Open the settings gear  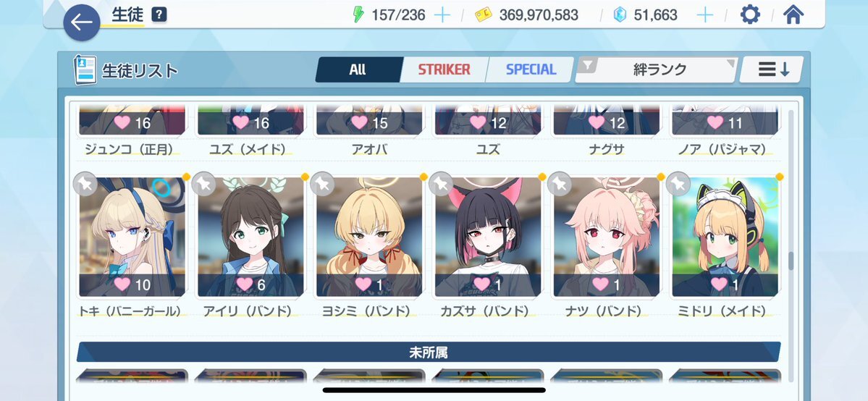click(x=750, y=14)
